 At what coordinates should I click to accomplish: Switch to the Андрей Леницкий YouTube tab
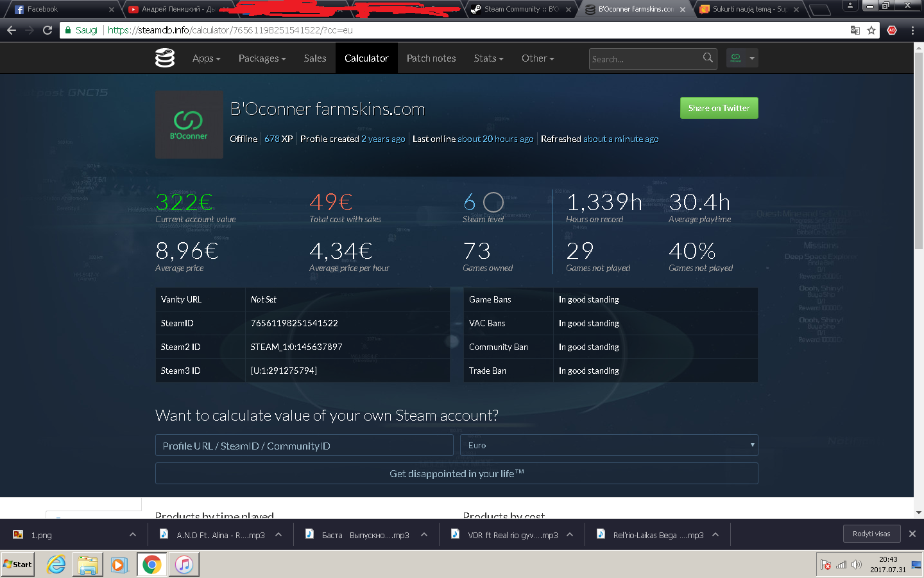[x=180, y=10]
